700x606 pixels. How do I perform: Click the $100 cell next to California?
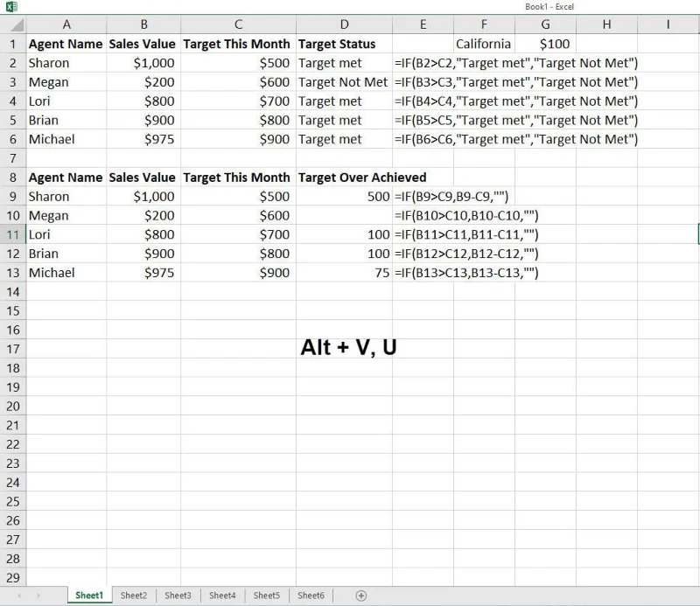click(x=544, y=43)
